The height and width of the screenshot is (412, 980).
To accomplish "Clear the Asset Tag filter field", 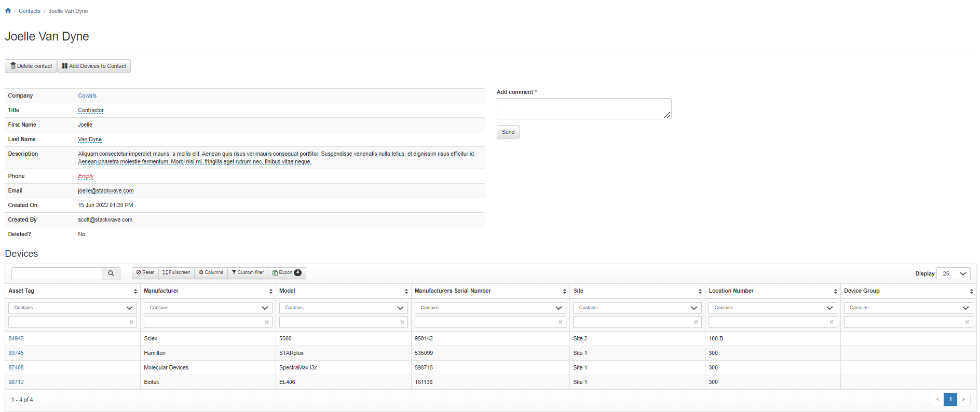I will (131, 322).
